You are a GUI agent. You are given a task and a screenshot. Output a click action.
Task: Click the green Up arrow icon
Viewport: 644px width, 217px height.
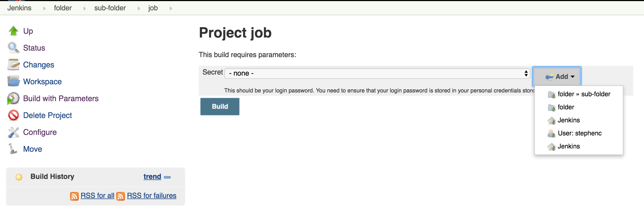click(x=13, y=31)
